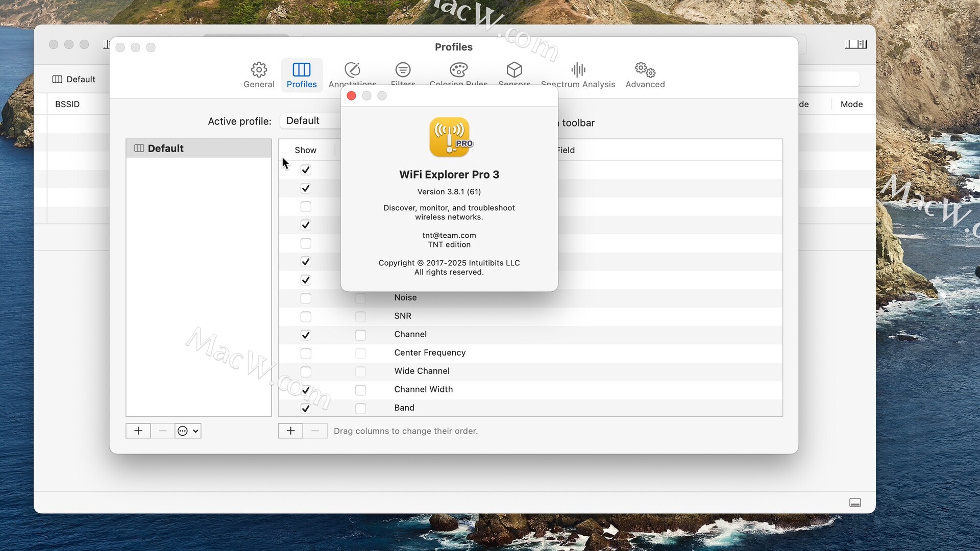Toggle second-column checkbox for Channel Width
The width and height of the screenshot is (980, 551).
tap(360, 390)
